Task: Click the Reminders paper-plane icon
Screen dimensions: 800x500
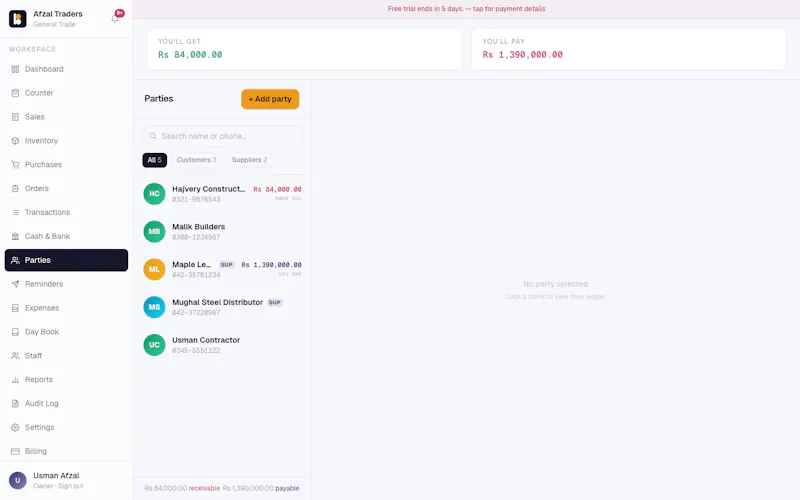Action: pos(15,284)
